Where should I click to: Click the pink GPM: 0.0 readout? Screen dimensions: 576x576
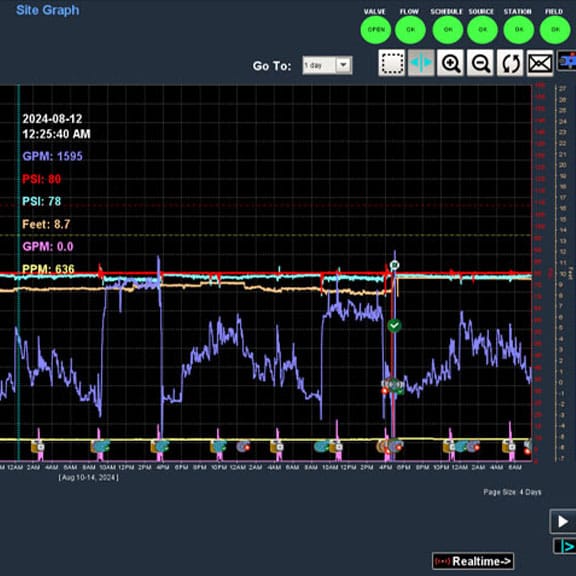point(48,246)
